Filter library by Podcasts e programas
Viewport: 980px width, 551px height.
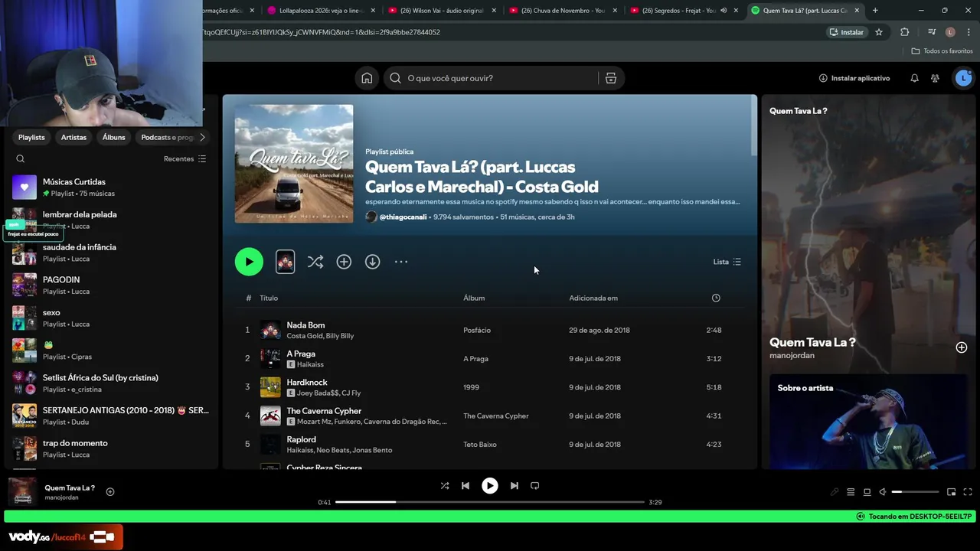pyautogui.click(x=167, y=137)
